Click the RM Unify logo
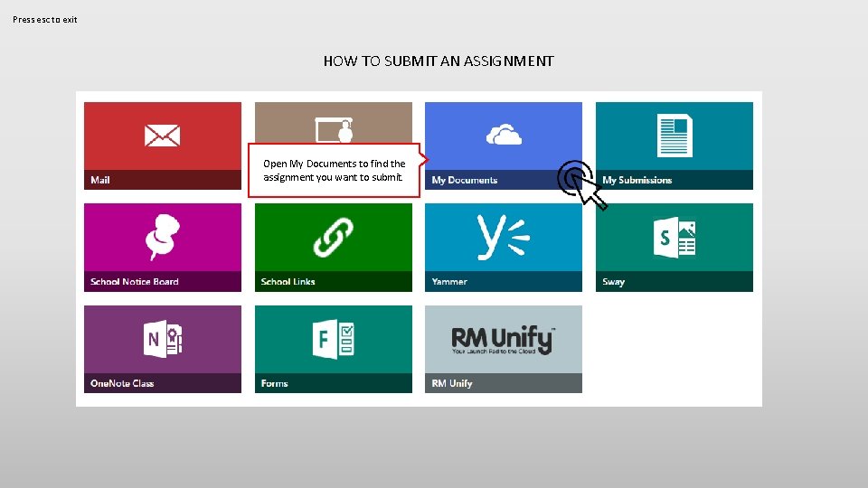868x488 pixels. (504, 340)
